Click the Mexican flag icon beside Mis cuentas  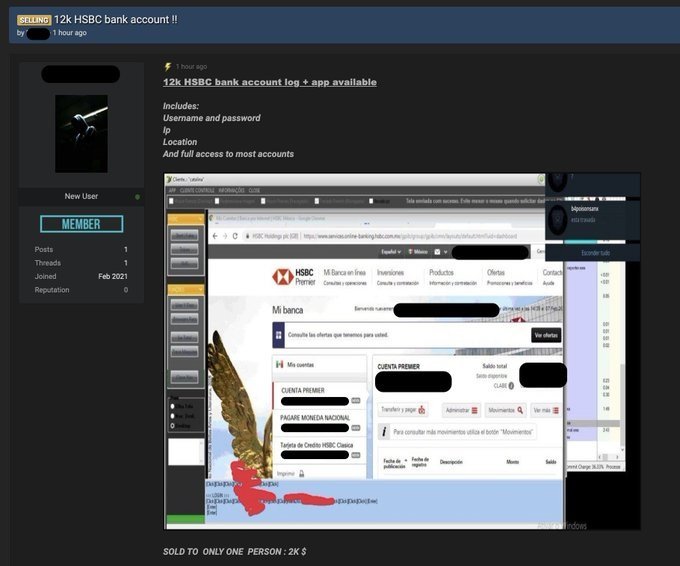click(x=280, y=364)
